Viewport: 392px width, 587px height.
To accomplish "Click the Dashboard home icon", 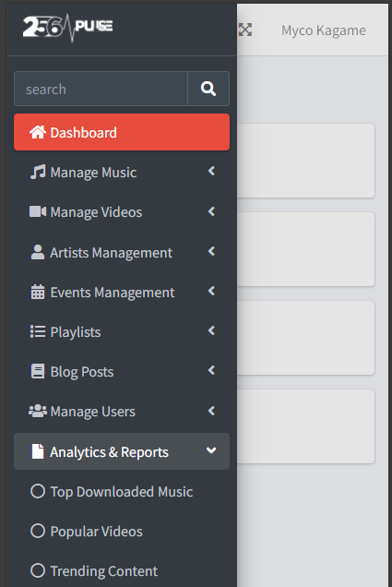I will point(38,132).
